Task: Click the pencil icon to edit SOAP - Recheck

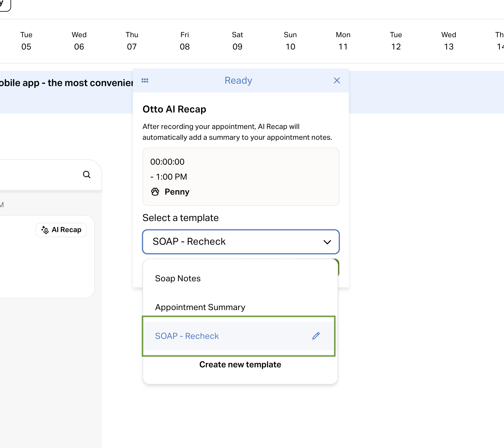Action: (316, 336)
